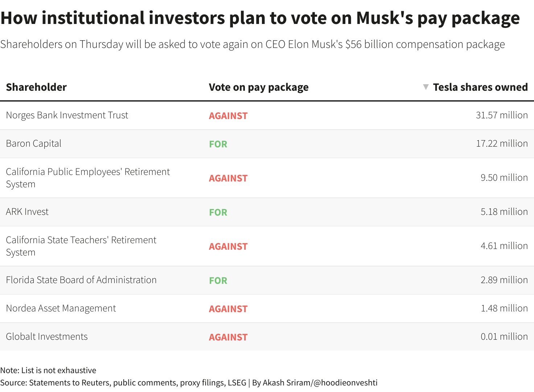Click the Shareholder column header

pos(36,87)
